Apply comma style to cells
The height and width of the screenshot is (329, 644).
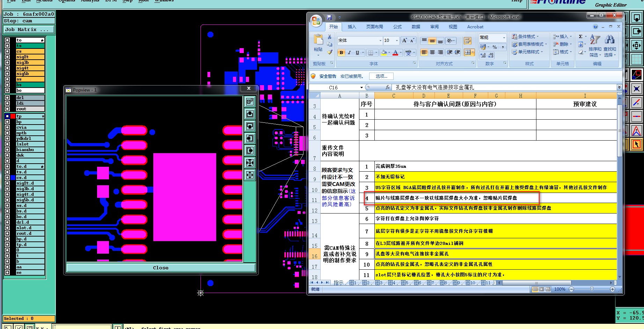[x=503, y=47]
